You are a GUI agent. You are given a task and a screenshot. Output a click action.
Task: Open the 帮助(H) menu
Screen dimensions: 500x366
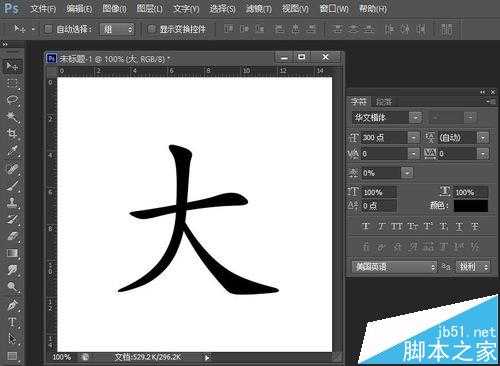click(x=373, y=9)
